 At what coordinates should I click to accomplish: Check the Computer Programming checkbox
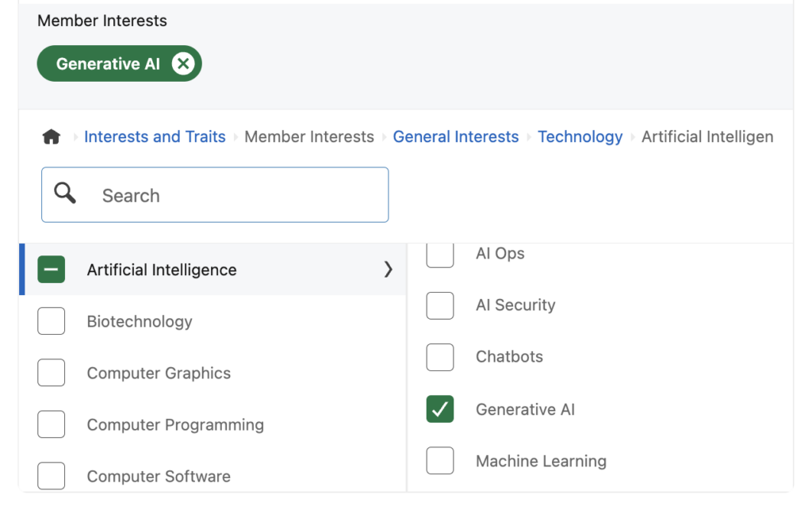pyautogui.click(x=52, y=424)
